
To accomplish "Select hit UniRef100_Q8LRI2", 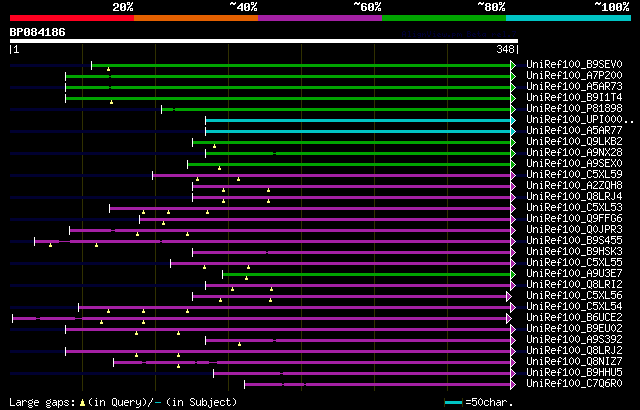I will [x=574, y=285].
